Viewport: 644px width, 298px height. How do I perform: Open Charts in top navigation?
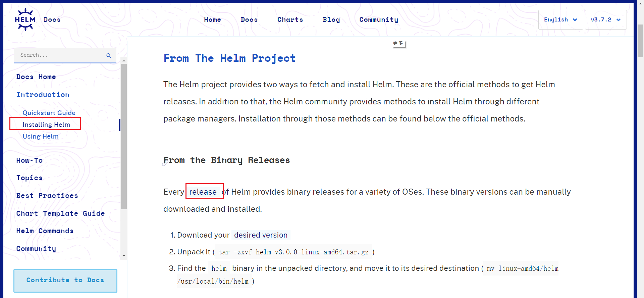click(290, 20)
